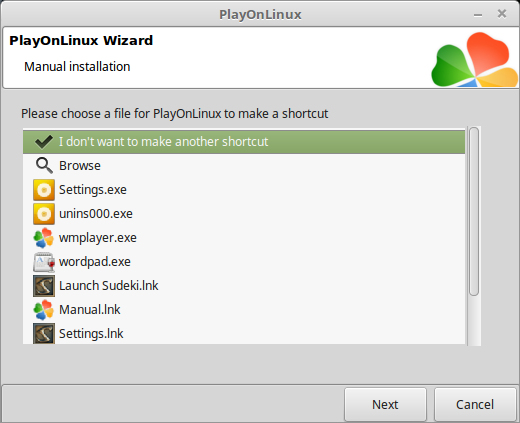The width and height of the screenshot is (520, 423).
Task: Click the Settings.lnk Sudeki icon
Action: point(44,333)
